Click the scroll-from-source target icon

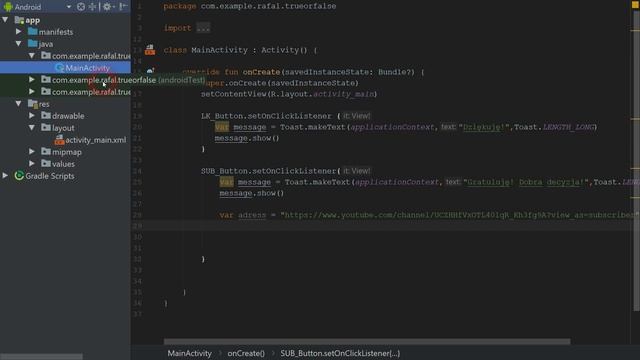pyautogui.click(x=81, y=7)
